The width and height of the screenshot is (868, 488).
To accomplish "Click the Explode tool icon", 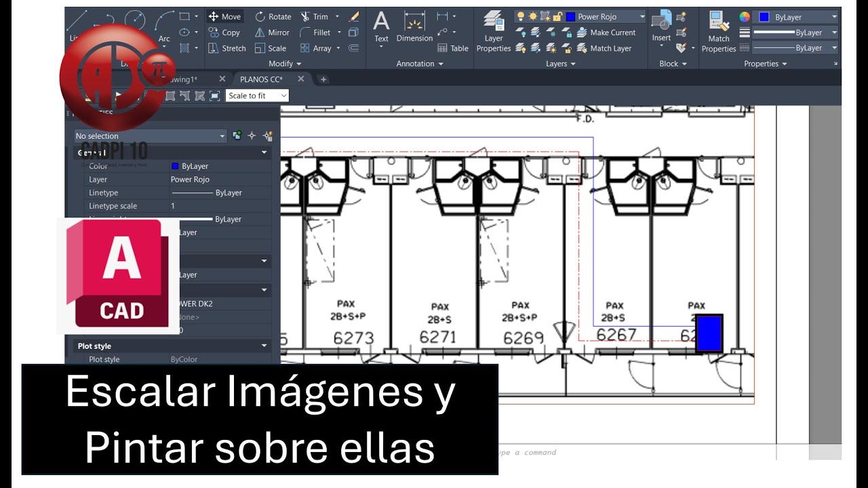I will (x=353, y=33).
